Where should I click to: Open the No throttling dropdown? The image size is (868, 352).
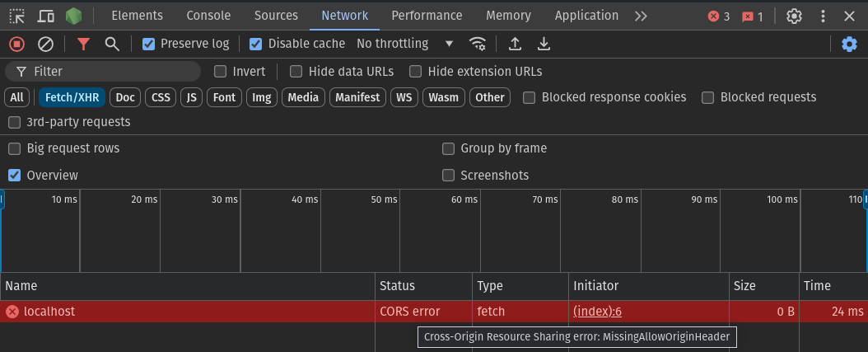click(x=404, y=44)
